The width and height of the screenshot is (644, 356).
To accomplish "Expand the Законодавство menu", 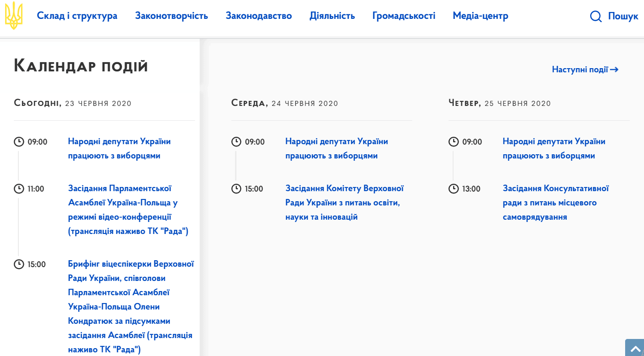I will tap(259, 16).
